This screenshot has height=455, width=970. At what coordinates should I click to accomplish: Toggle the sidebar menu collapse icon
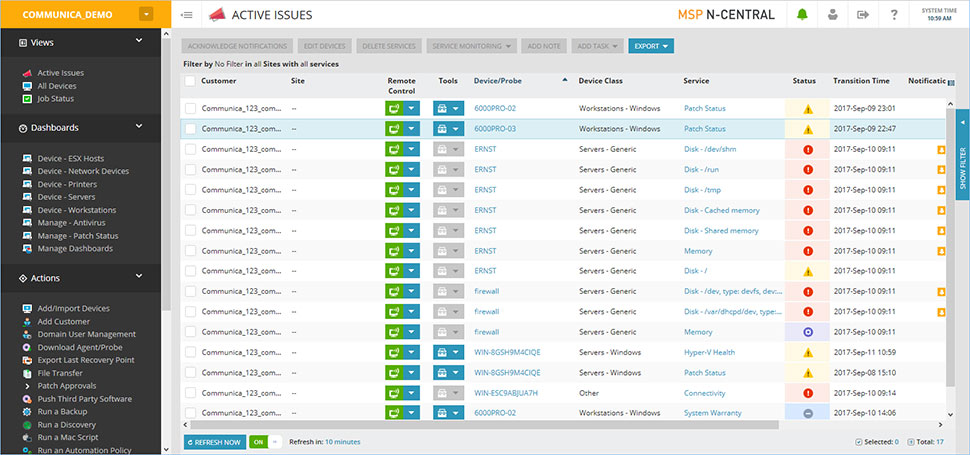click(186, 15)
